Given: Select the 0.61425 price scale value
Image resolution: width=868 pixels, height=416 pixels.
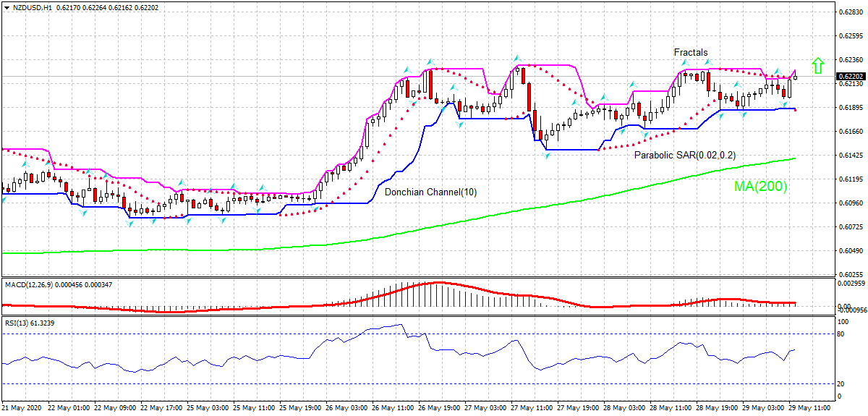Looking at the screenshot, I should (851, 156).
